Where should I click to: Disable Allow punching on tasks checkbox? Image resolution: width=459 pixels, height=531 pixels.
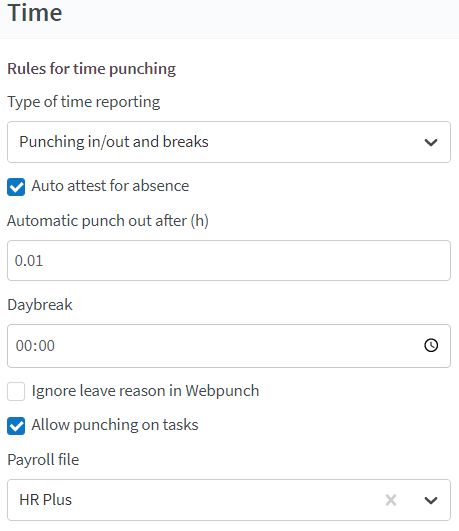pos(16,426)
